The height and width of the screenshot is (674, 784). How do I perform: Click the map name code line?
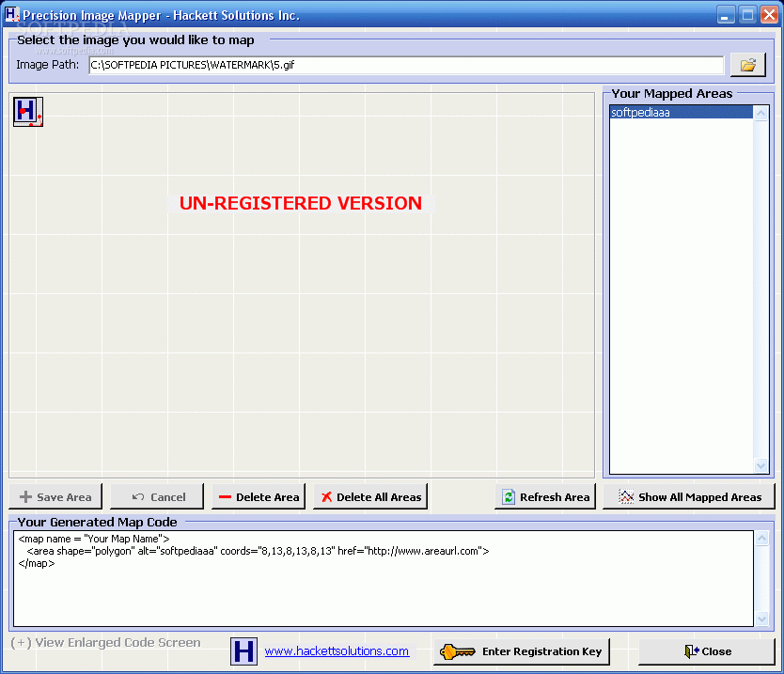click(x=94, y=539)
